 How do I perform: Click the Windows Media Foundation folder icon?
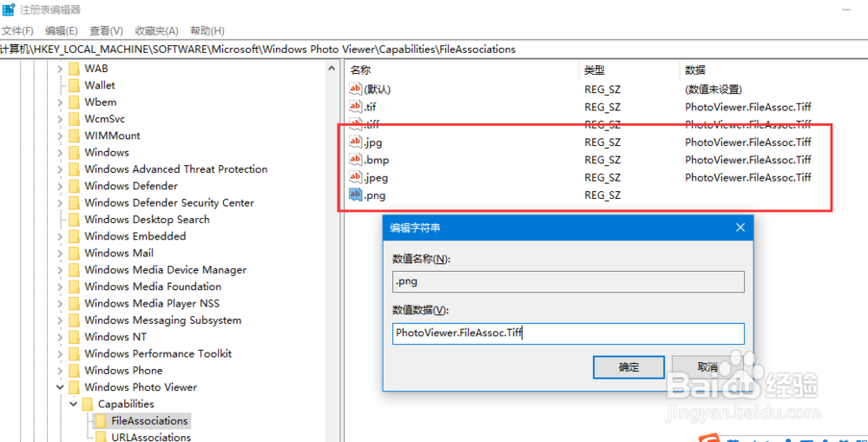[x=74, y=287]
